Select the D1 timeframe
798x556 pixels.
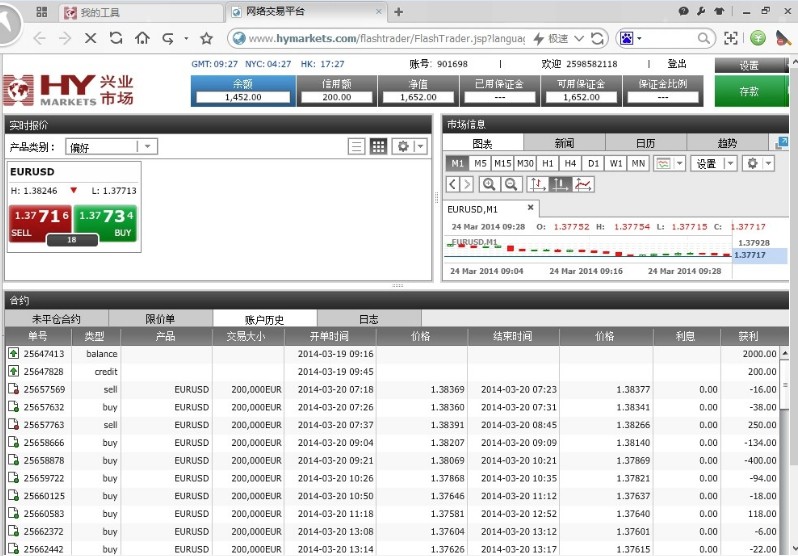(593, 163)
